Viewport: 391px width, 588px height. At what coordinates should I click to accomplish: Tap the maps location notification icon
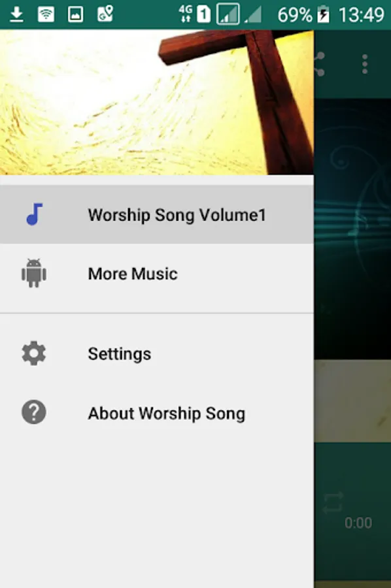click(105, 14)
